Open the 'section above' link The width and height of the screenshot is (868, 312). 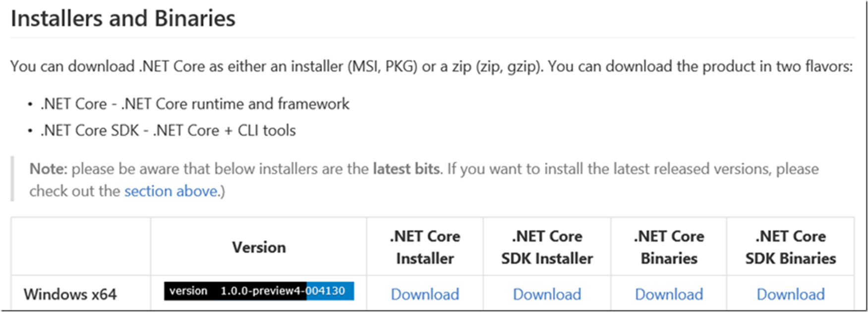pyautogui.click(x=171, y=191)
